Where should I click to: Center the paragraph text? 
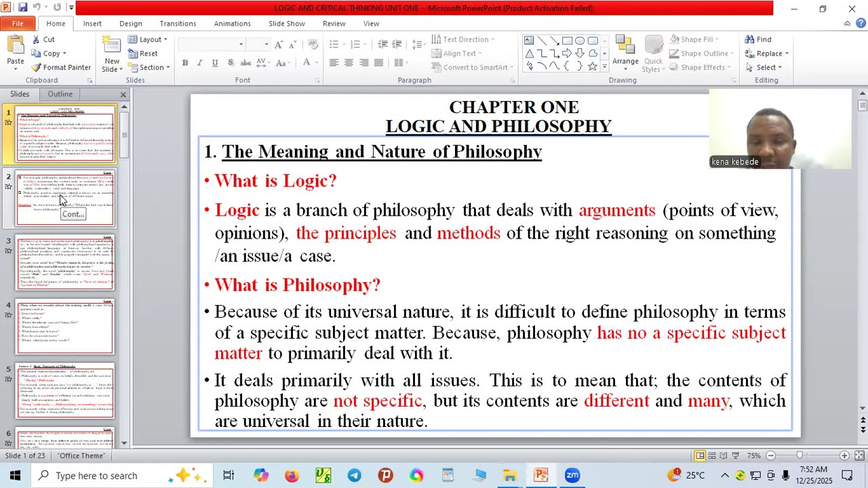(x=349, y=62)
